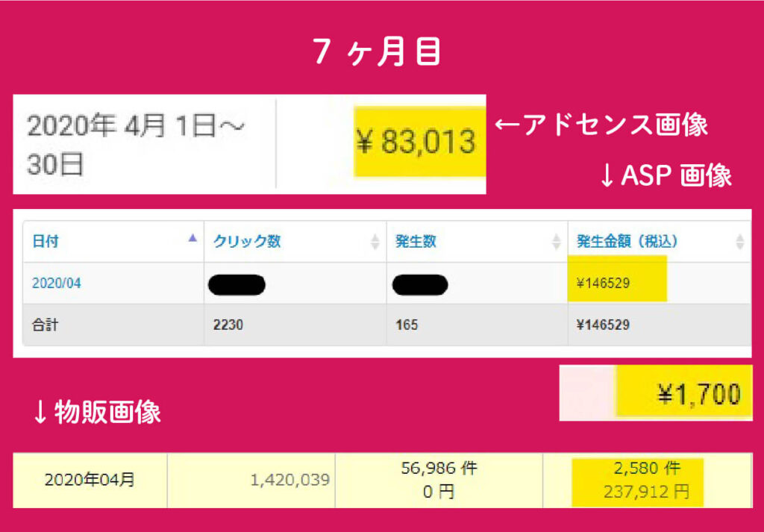Click the 日付 column sort arrow
The height and width of the screenshot is (532, 764).
(x=193, y=238)
